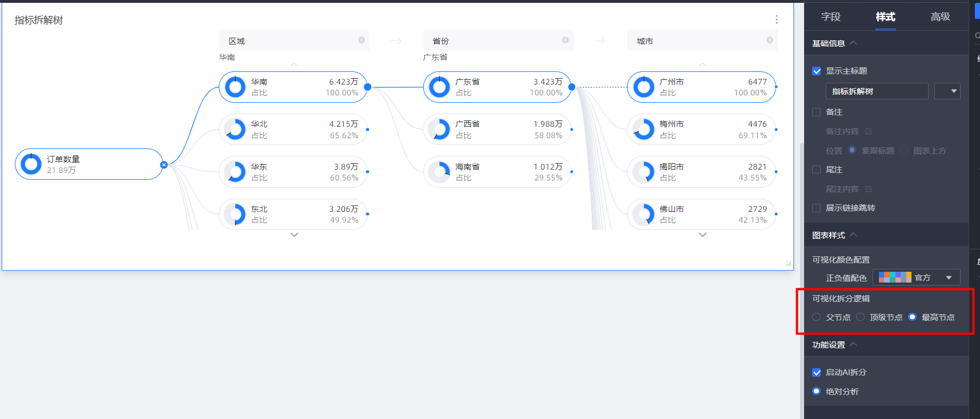
Task: Toggle the 显示主标题 checkbox
Action: tap(817, 71)
